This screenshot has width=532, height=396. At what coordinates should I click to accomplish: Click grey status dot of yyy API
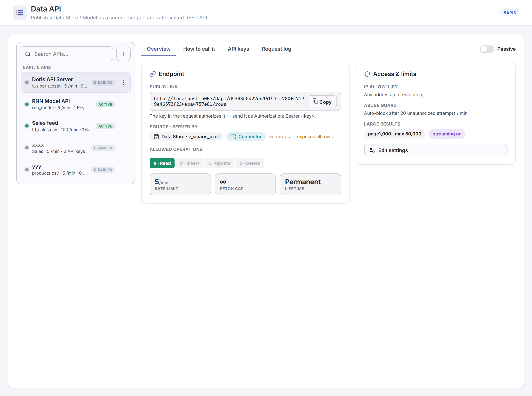[x=27, y=170]
